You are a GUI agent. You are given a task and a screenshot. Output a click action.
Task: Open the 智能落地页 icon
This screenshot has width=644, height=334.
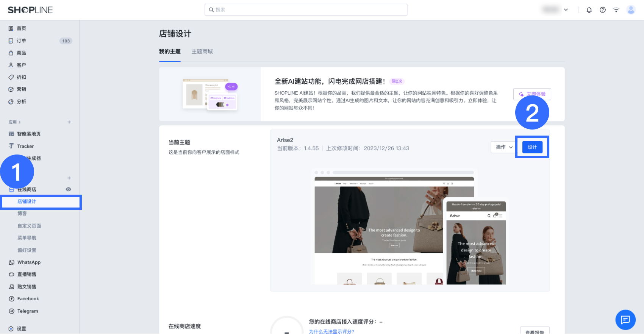(x=11, y=134)
